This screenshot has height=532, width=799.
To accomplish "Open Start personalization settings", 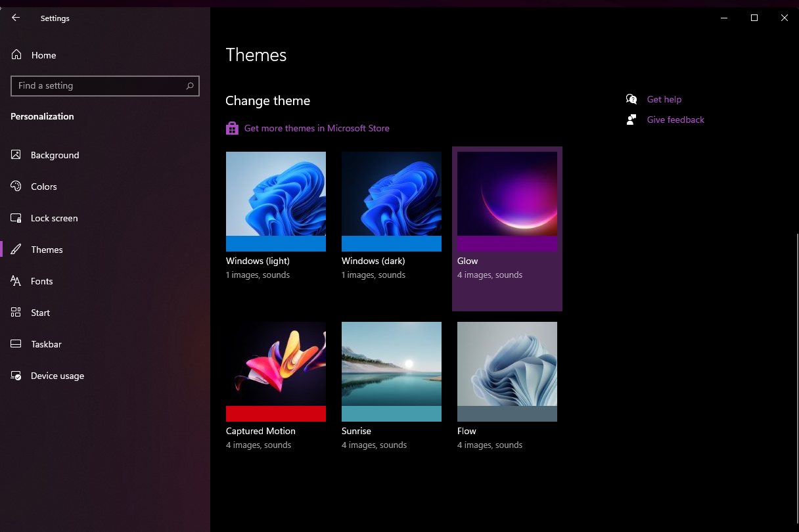I will pos(105,313).
